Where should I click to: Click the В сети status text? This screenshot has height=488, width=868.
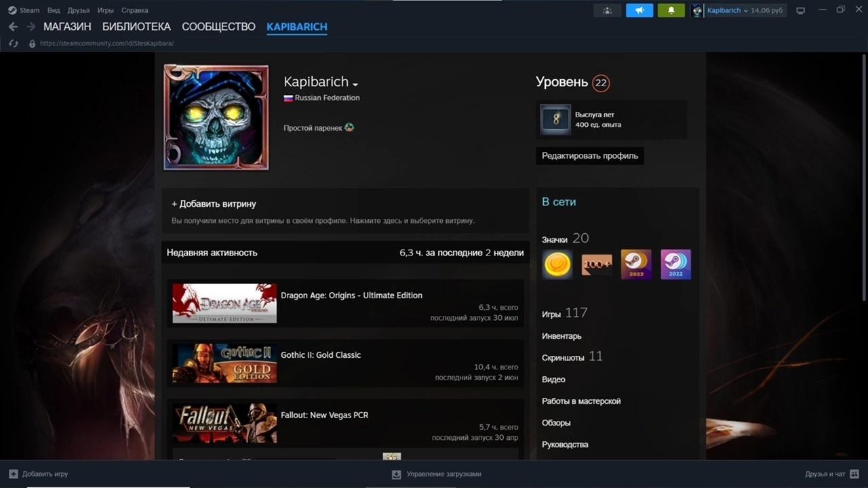click(x=559, y=202)
